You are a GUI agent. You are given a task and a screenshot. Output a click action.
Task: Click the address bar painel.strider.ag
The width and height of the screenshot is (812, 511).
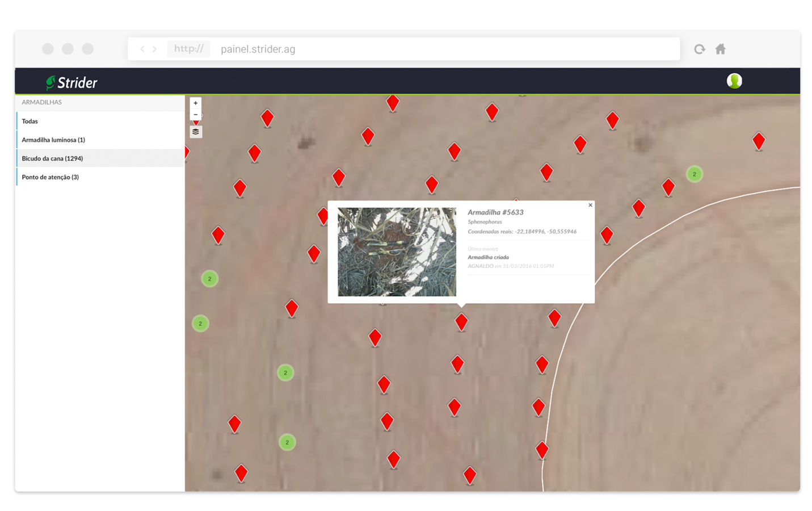point(403,49)
